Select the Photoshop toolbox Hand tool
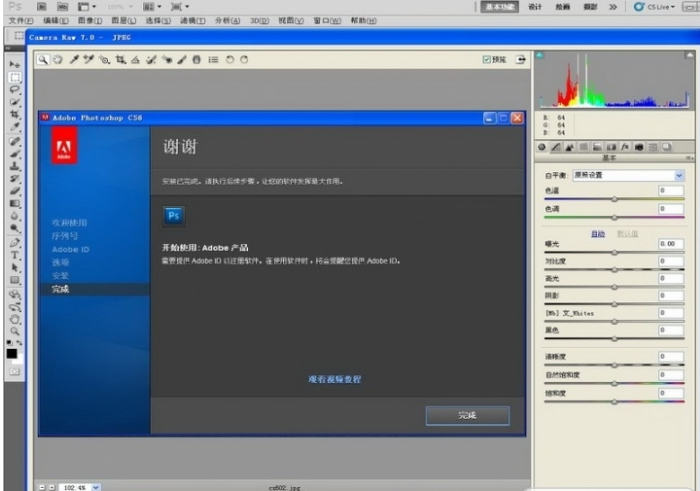Screen dimensions: 700x491 [x=14, y=320]
